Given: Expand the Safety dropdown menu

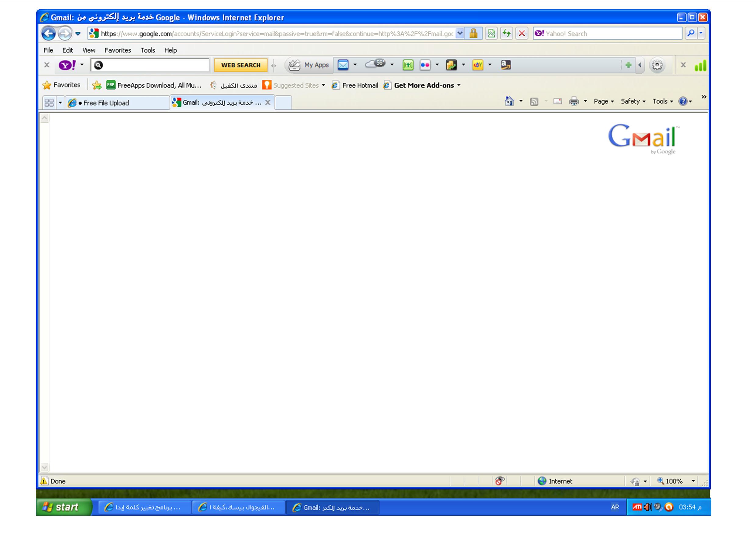Looking at the screenshot, I should (633, 102).
